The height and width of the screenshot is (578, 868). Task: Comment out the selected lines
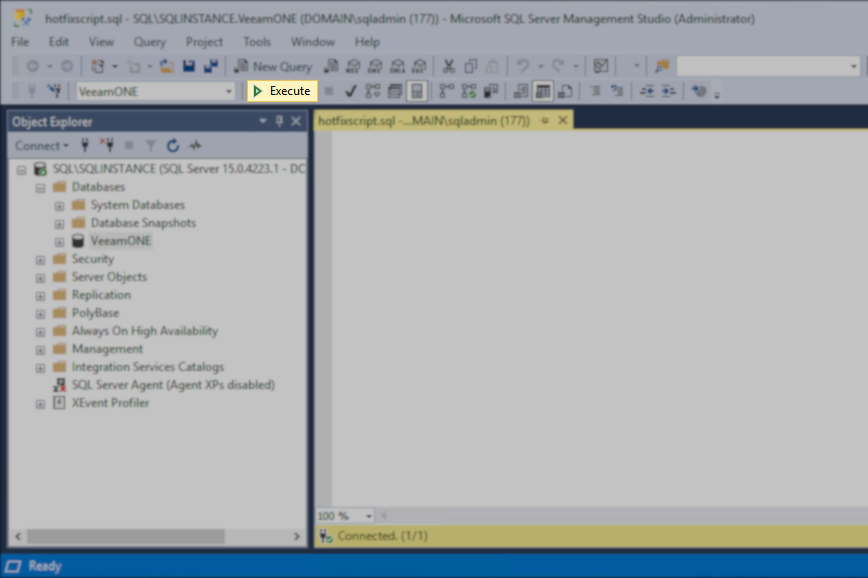[595, 91]
